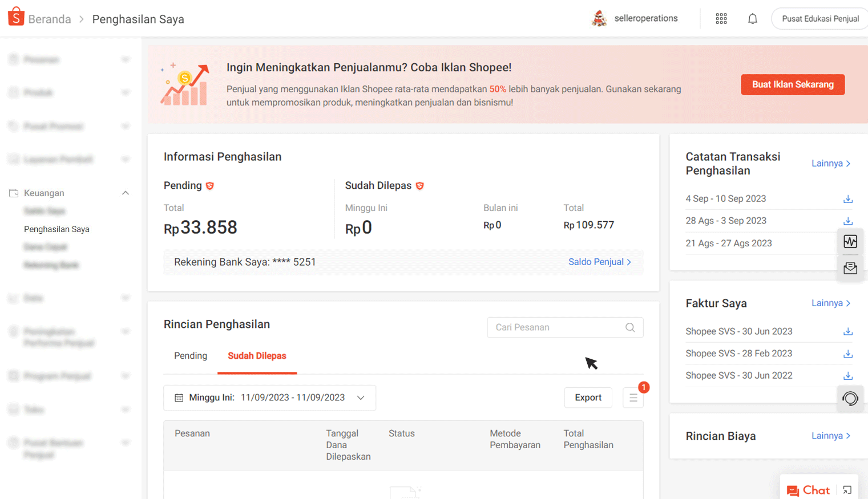Open the apps grid menu icon
The image size is (868, 499).
point(721,19)
